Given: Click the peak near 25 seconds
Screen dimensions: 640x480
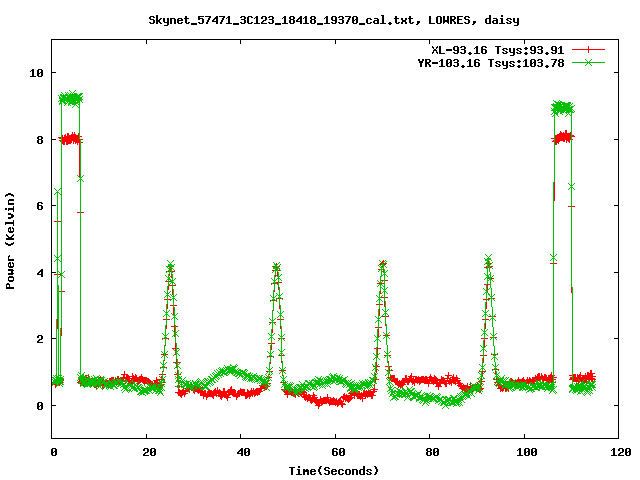Looking at the screenshot, I should (x=170, y=265).
